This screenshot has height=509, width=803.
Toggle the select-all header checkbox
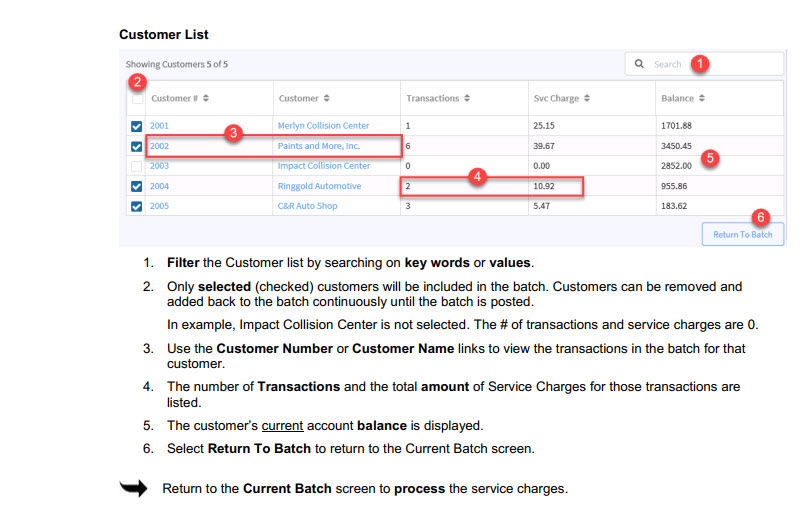click(x=137, y=99)
